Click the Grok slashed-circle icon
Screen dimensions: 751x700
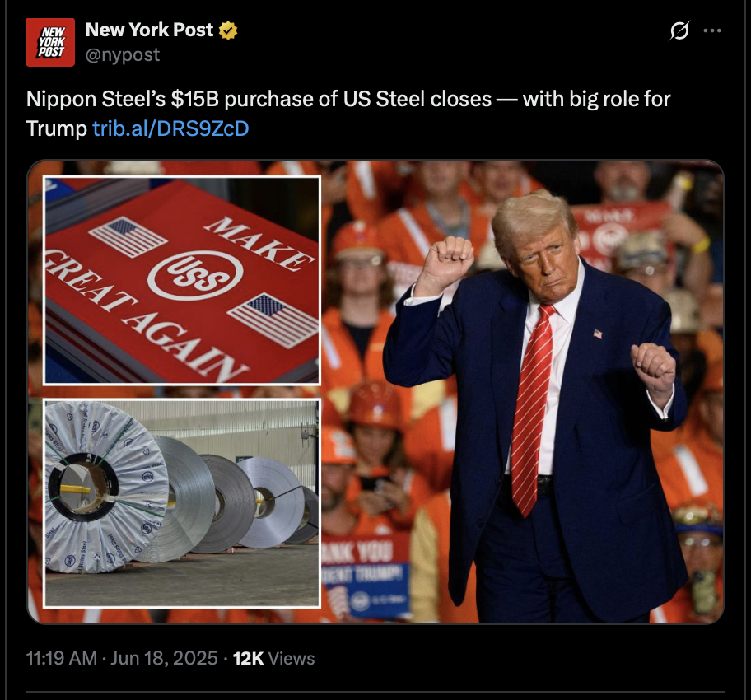[x=679, y=30]
